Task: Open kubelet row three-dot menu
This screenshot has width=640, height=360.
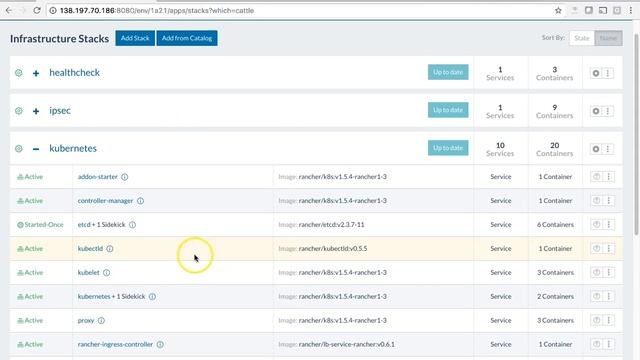Action: point(609,273)
